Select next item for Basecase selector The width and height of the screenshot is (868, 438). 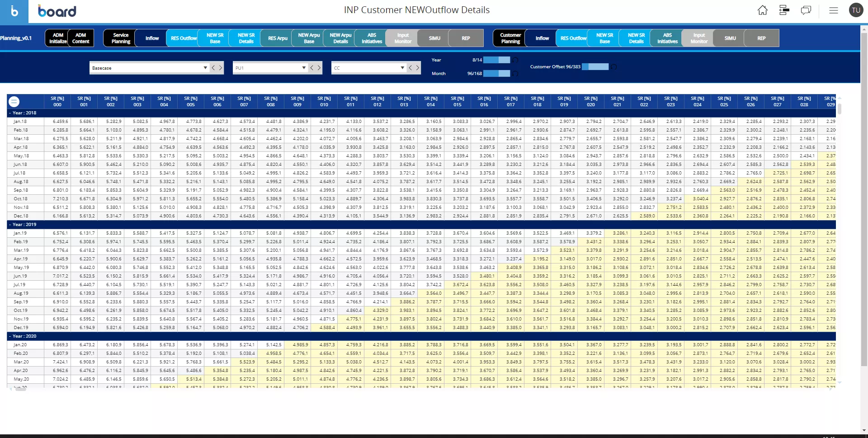[x=221, y=68]
